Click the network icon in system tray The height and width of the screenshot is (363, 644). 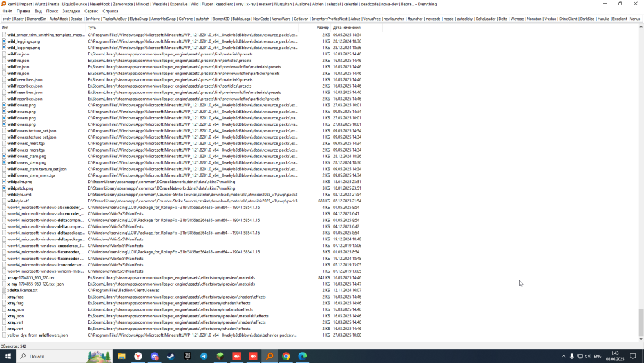pyautogui.click(x=580, y=357)
